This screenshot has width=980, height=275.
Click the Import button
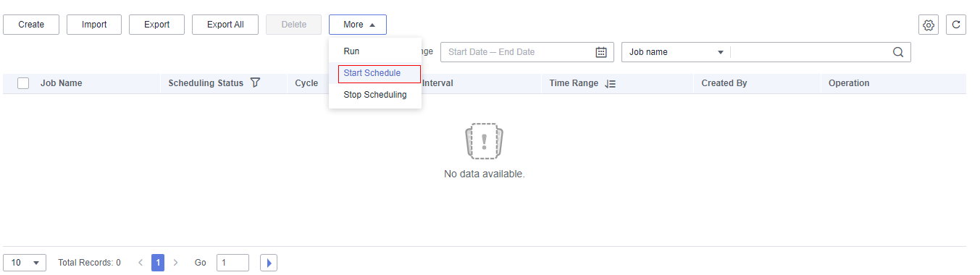pyautogui.click(x=94, y=25)
